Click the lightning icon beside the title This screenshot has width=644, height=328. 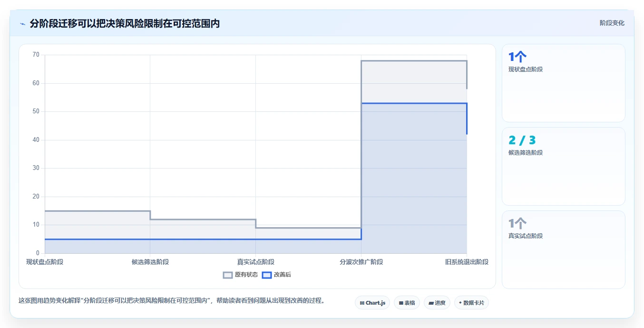pos(23,24)
